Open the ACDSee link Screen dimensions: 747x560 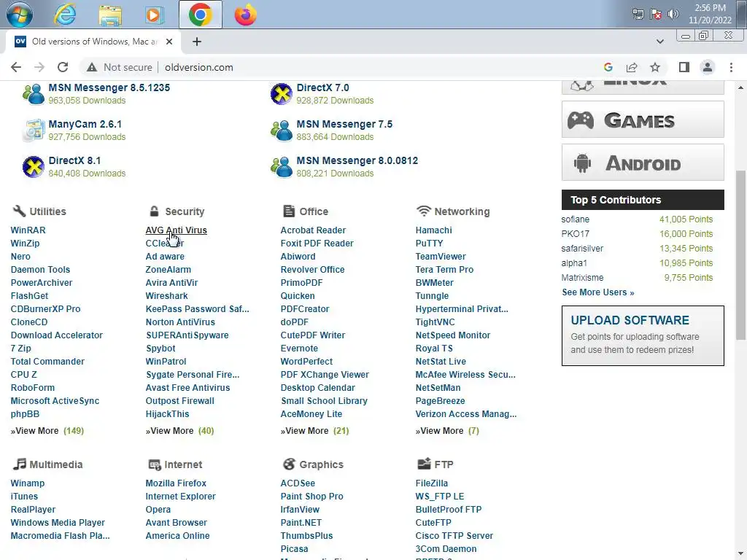point(298,483)
